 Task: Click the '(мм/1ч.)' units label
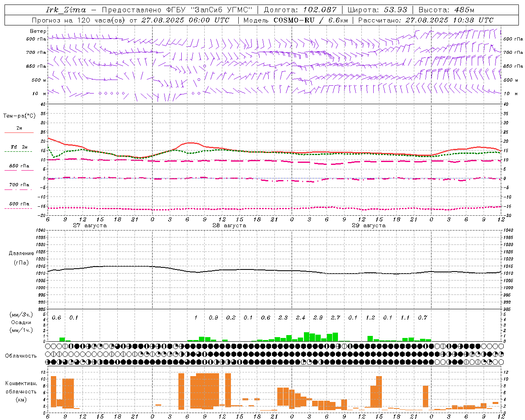[21, 330]
